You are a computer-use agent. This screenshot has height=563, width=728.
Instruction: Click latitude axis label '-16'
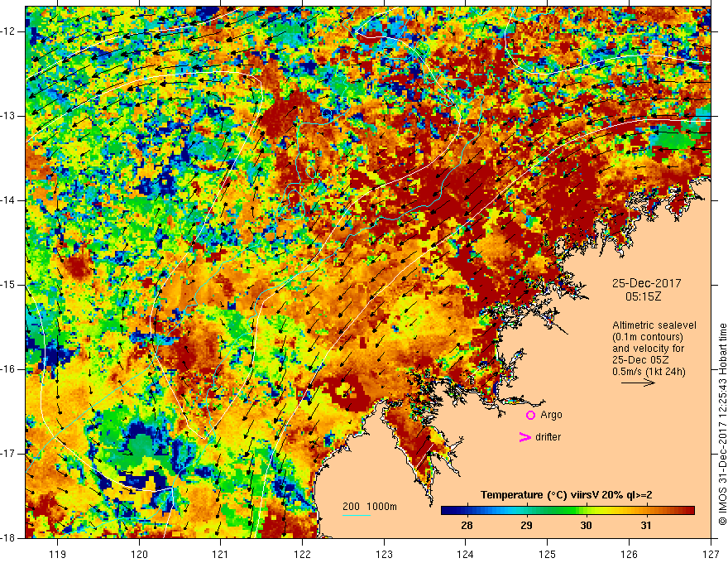point(8,369)
